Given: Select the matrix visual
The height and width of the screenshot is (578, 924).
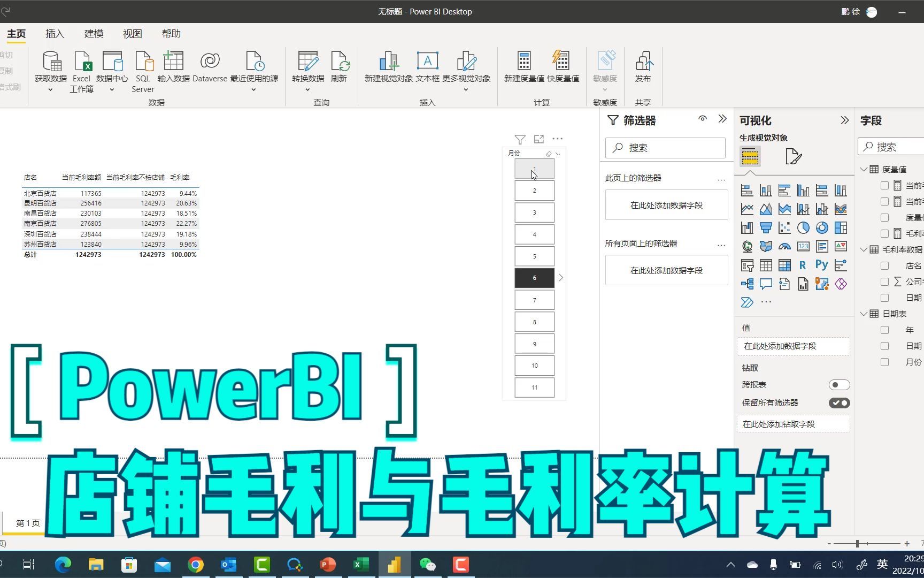Looking at the screenshot, I should (784, 265).
